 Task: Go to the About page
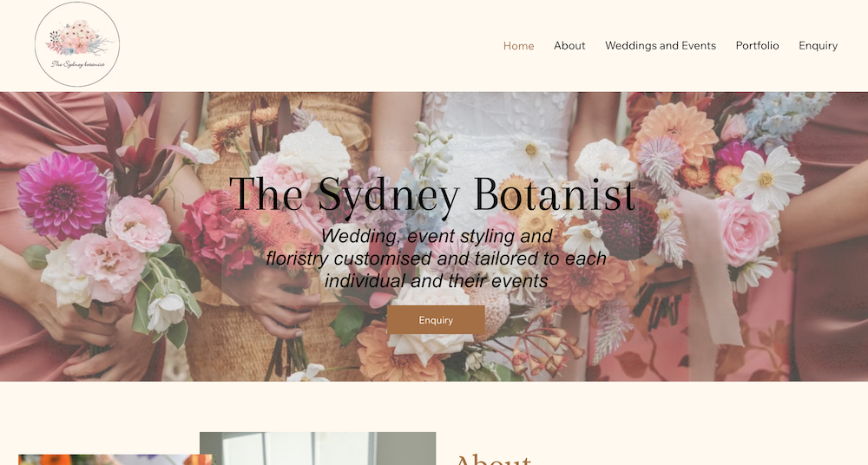point(569,46)
